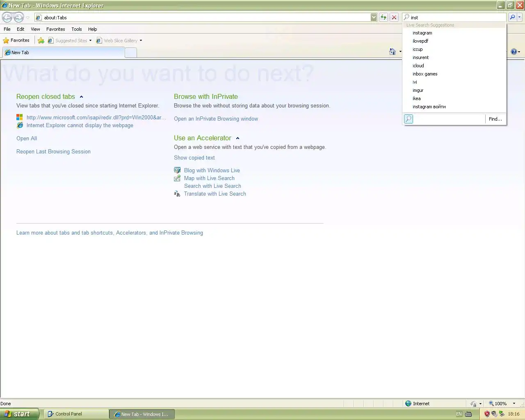Expand Web Slice Gallery dropdown arrow

coord(141,41)
